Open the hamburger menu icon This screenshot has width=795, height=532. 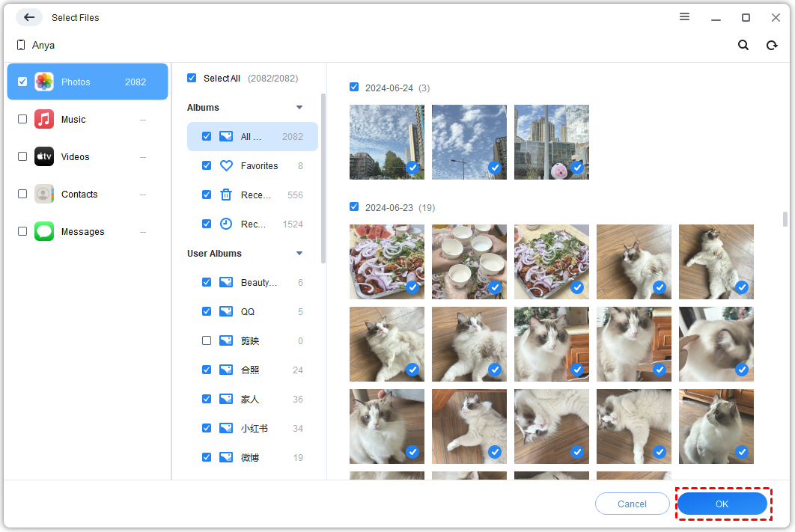(x=684, y=17)
